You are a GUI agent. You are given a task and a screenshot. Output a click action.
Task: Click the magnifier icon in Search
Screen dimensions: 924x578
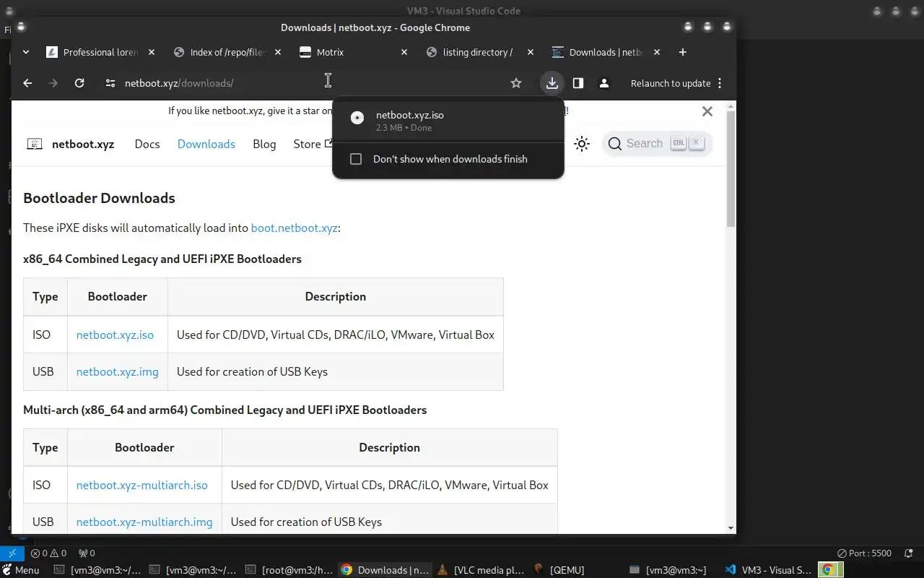pyautogui.click(x=615, y=144)
